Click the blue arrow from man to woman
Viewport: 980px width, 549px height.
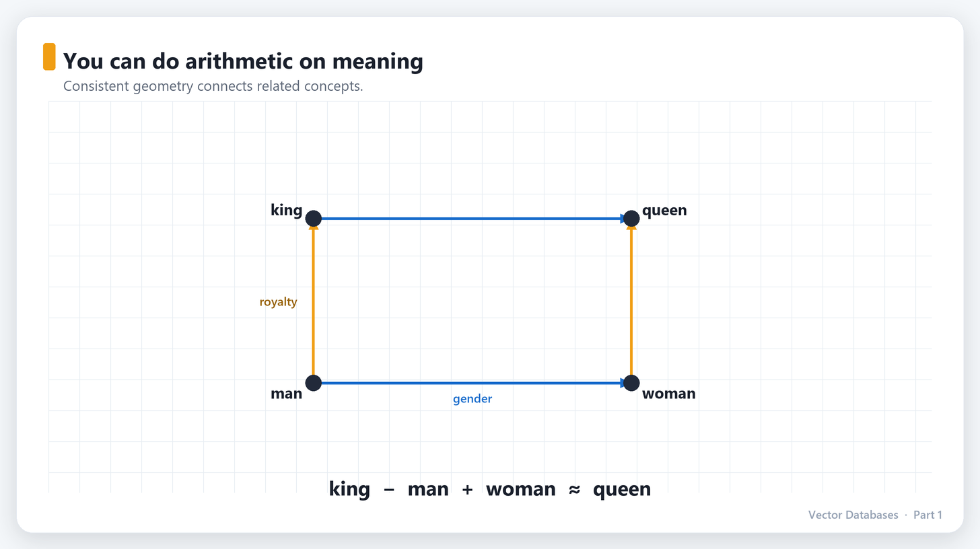472,383
